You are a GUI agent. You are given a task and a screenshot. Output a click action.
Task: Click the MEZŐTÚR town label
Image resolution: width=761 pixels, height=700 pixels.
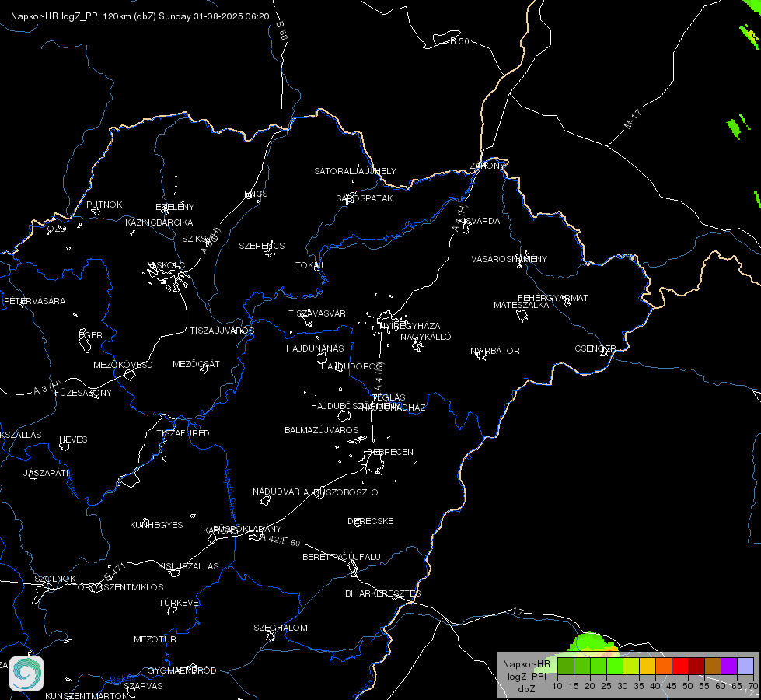tap(155, 639)
